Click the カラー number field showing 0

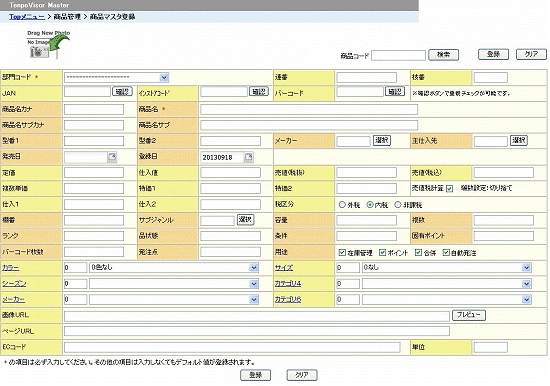(x=75, y=268)
